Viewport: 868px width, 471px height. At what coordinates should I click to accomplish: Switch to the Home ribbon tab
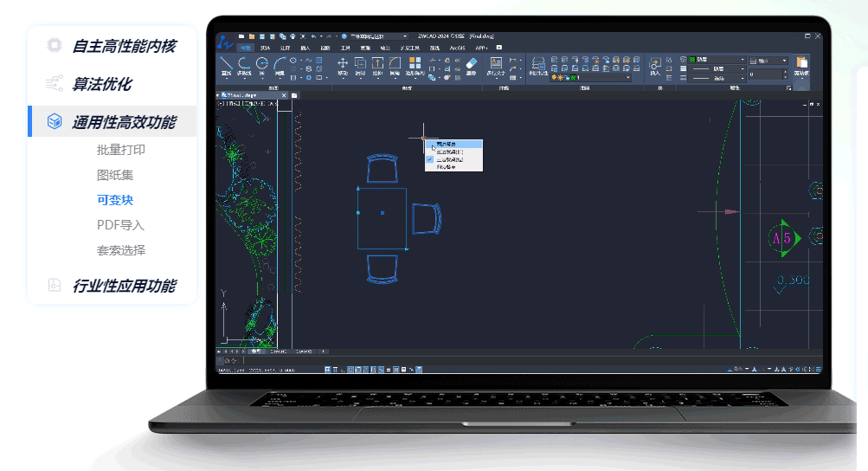(245, 48)
